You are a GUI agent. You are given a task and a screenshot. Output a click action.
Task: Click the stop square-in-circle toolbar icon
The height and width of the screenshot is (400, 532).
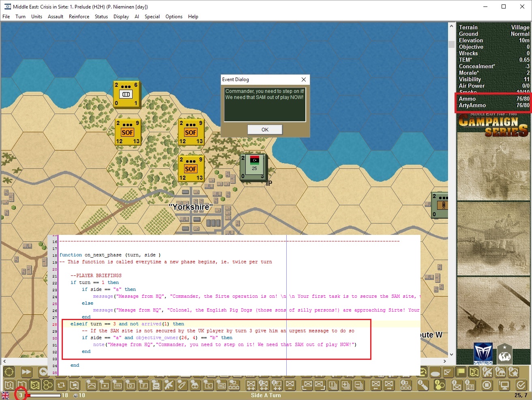coord(487,385)
